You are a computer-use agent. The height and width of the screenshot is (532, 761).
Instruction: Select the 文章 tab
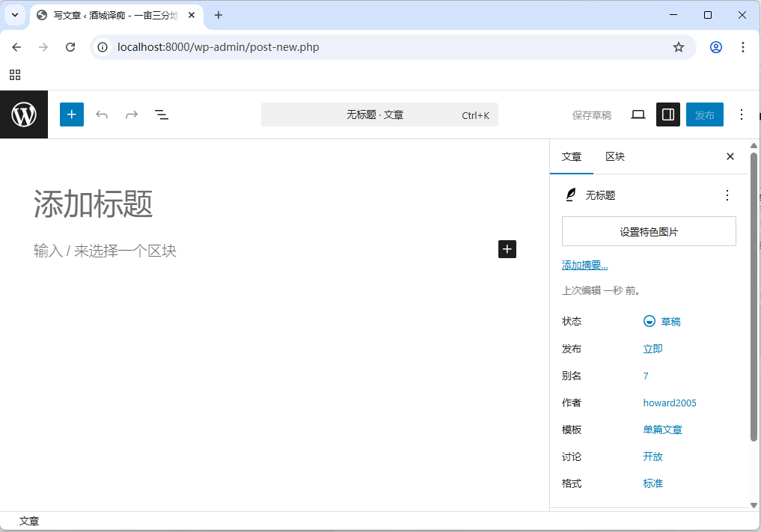pyautogui.click(x=572, y=156)
